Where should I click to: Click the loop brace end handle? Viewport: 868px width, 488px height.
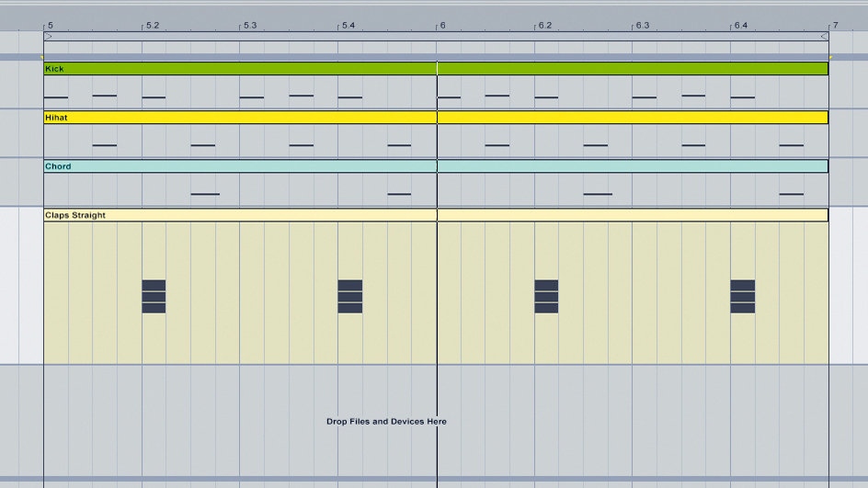click(824, 37)
